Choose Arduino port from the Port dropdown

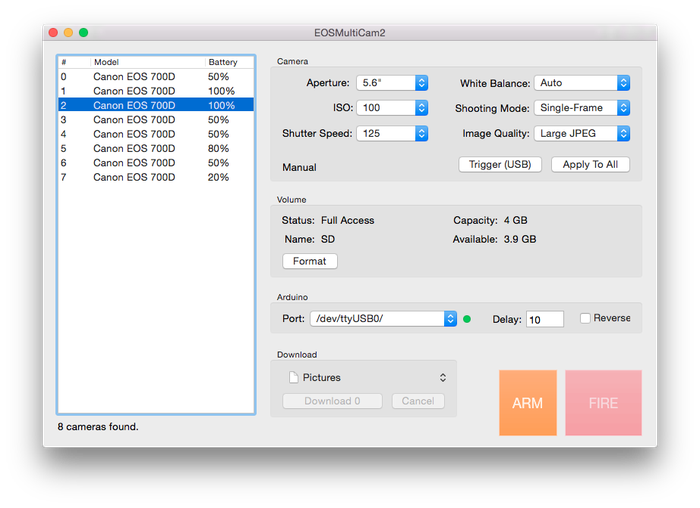pyautogui.click(x=382, y=319)
